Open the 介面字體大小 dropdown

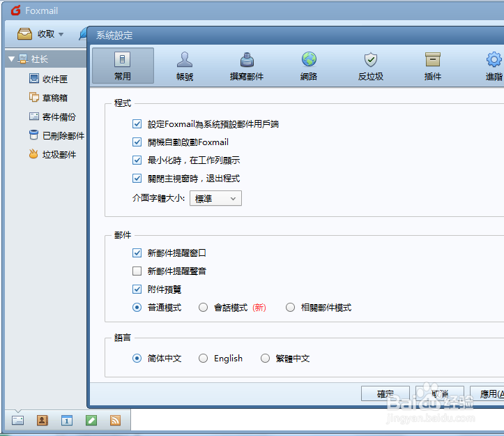click(x=215, y=199)
